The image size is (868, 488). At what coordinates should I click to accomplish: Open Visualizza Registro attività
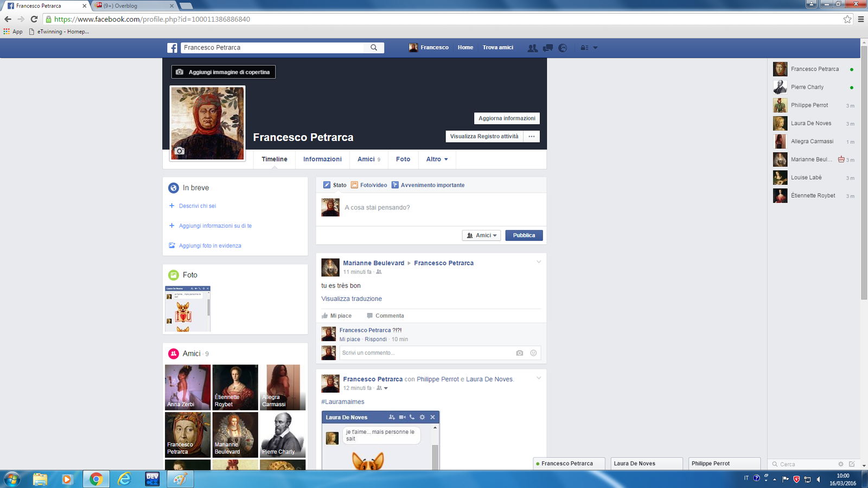(x=484, y=136)
